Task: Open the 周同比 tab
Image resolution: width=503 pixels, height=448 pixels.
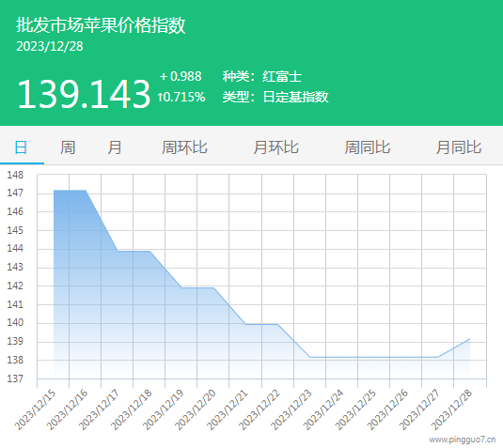Action: (x=368, y=147)
